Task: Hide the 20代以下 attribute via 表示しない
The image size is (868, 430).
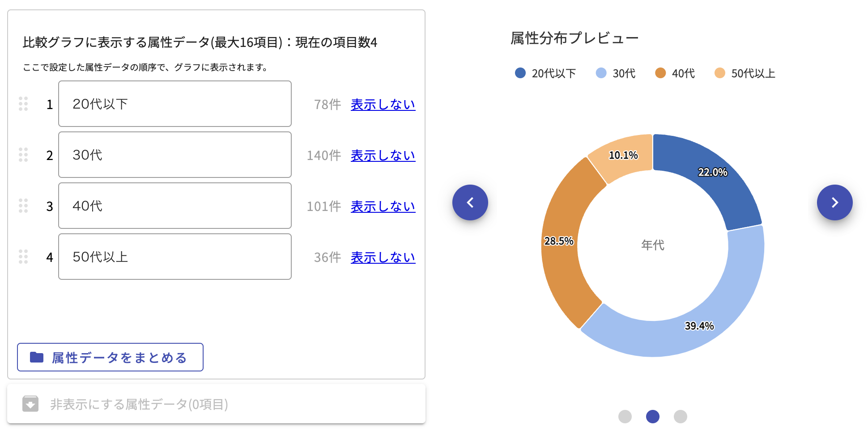Action: pyautogui.click(x=383, y=105)
